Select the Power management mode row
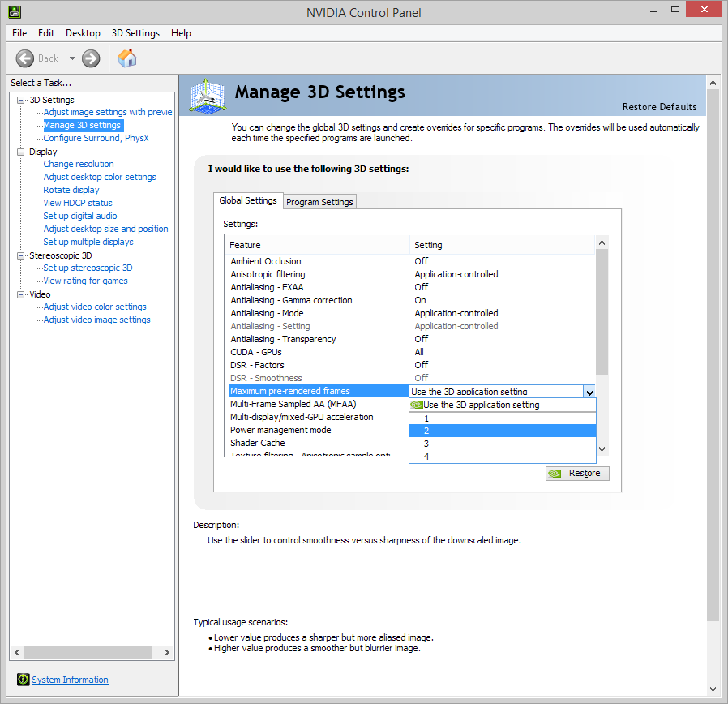The width and height of the screenshot is (728, 704). click(x=319, y=430)
